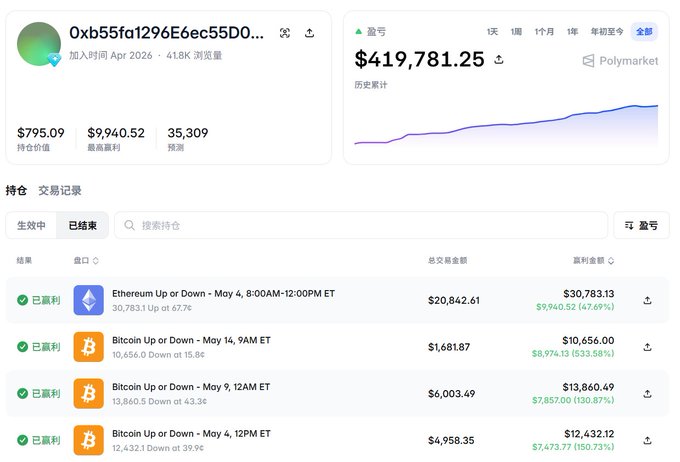Click the search magnifier icon
The width and height of the screenshot is (680, 462).
point(129,225)
